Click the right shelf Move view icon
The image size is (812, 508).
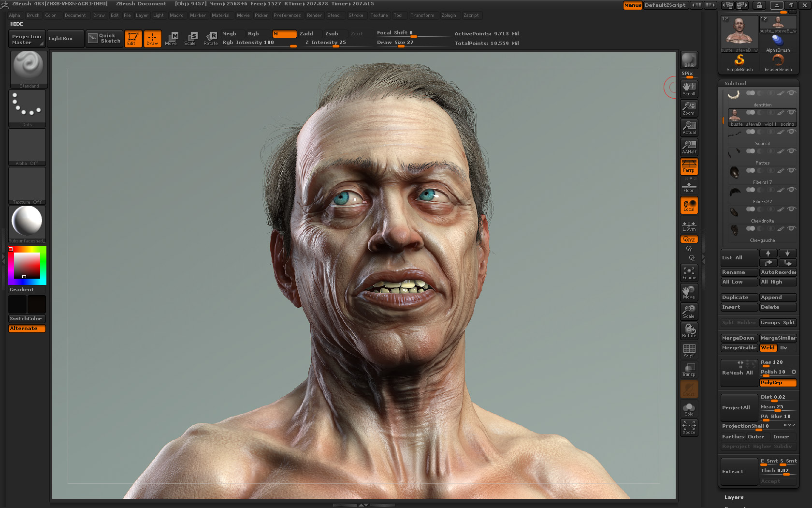click(x=689, y=292)
